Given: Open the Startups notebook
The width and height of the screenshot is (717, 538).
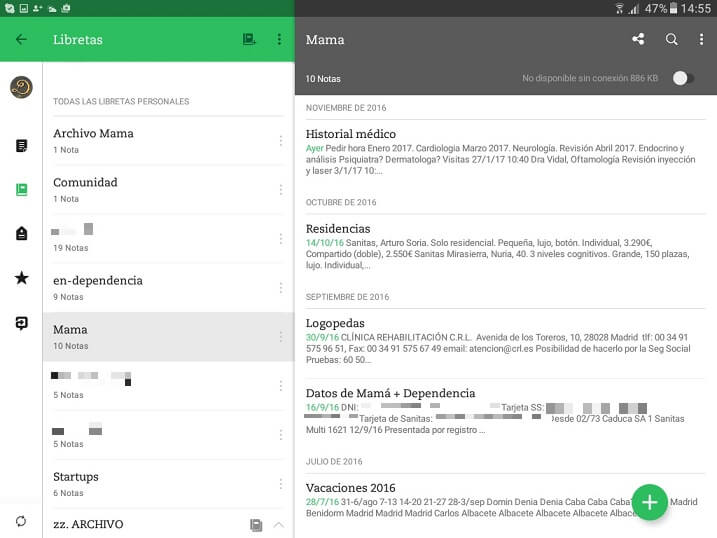Looking at the screenshot, I should coord(168,484).
